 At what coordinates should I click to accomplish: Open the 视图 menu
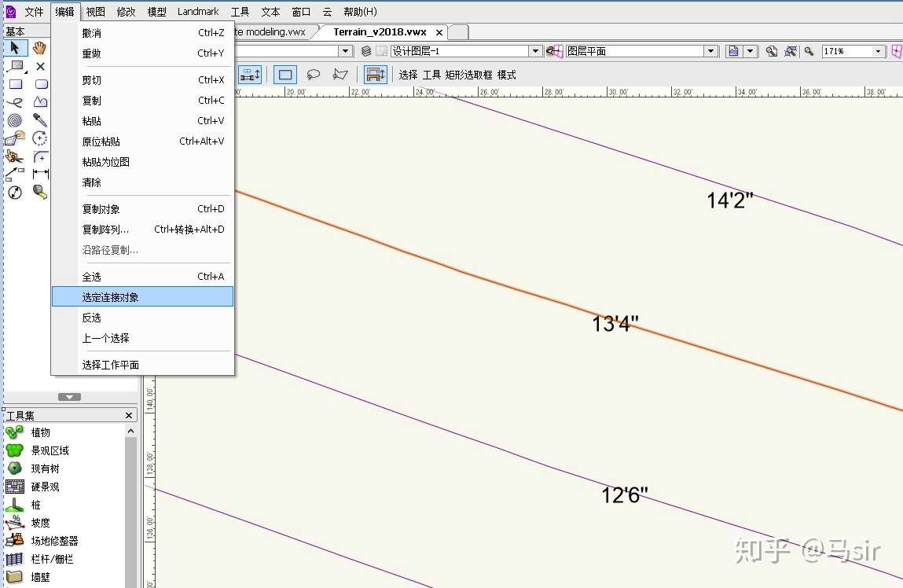(96, 12)
